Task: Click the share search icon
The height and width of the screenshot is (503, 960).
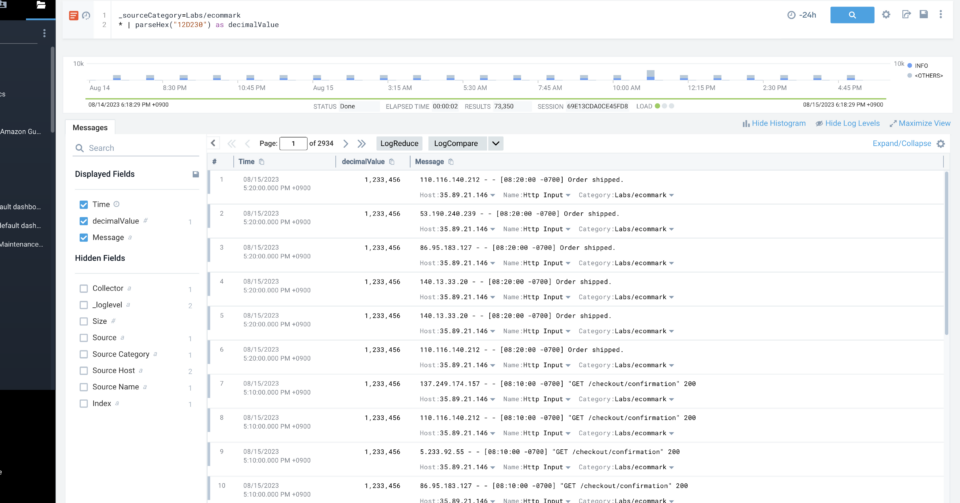Action: pos(906,14)
